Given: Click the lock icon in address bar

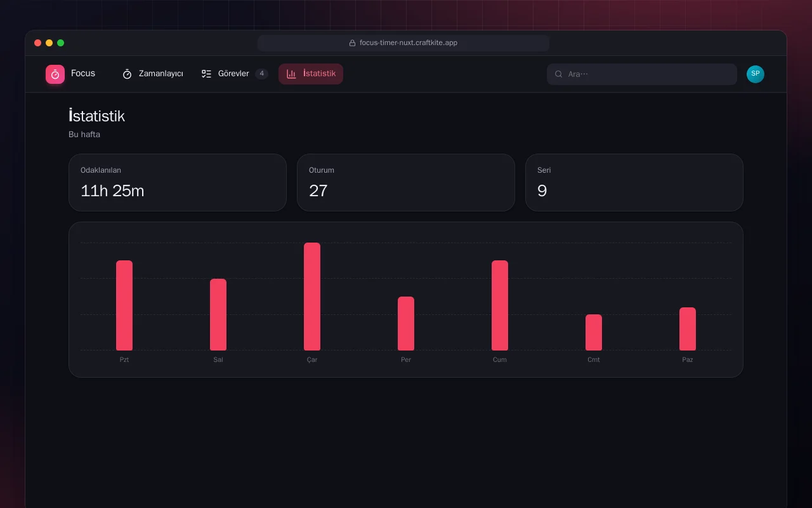Looking at the screenshot, I should click(352, 43).
